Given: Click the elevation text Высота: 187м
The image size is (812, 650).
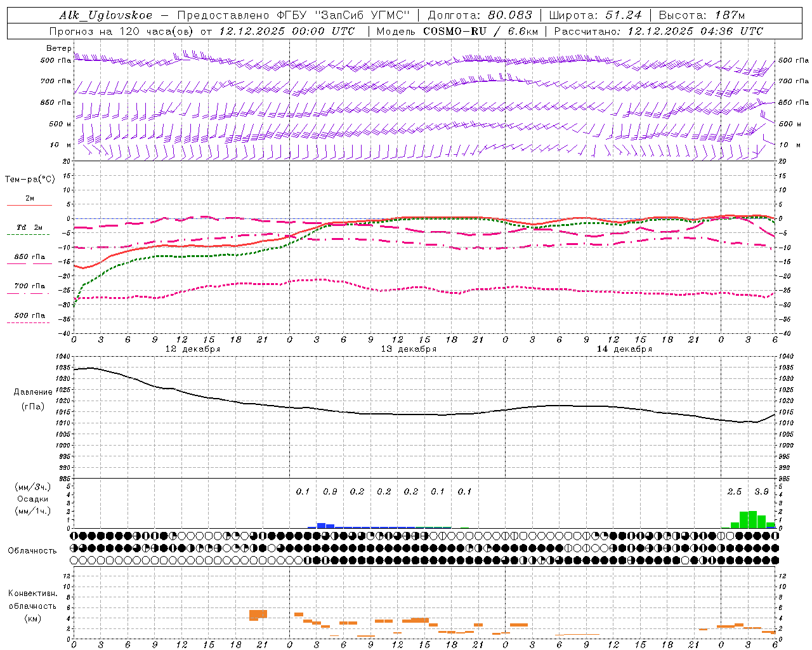Looking at the screenshot, I should pos(702,15).
